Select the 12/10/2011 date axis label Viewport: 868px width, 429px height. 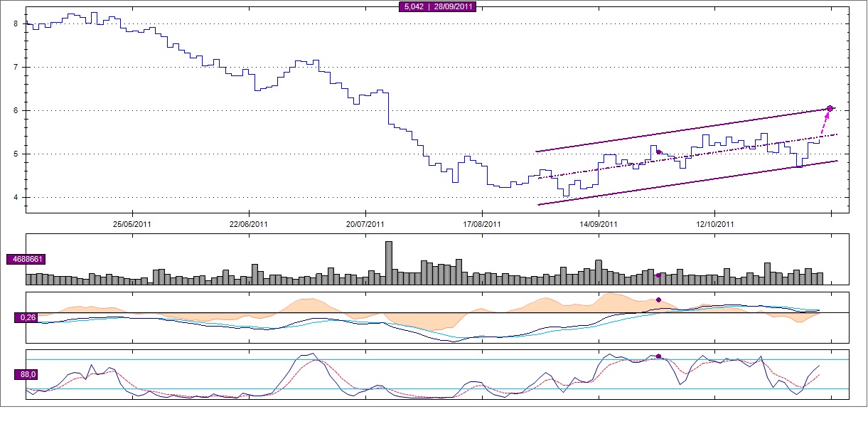pos(714,223)
